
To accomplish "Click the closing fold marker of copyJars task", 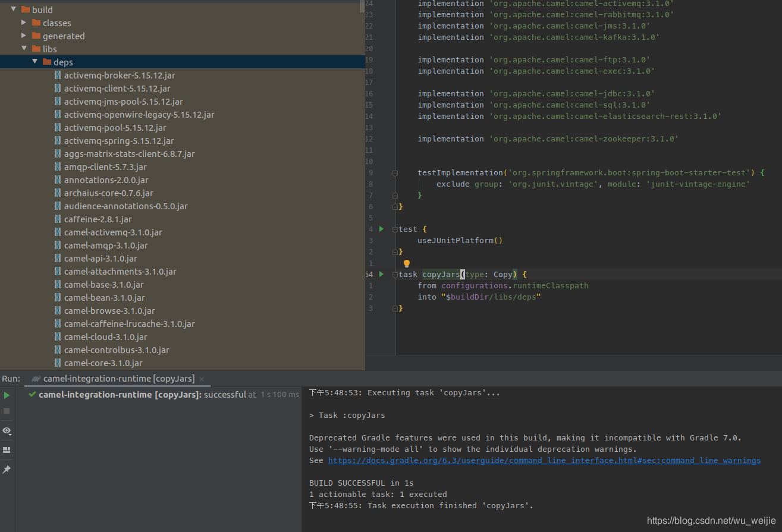I will click(395, 308).
